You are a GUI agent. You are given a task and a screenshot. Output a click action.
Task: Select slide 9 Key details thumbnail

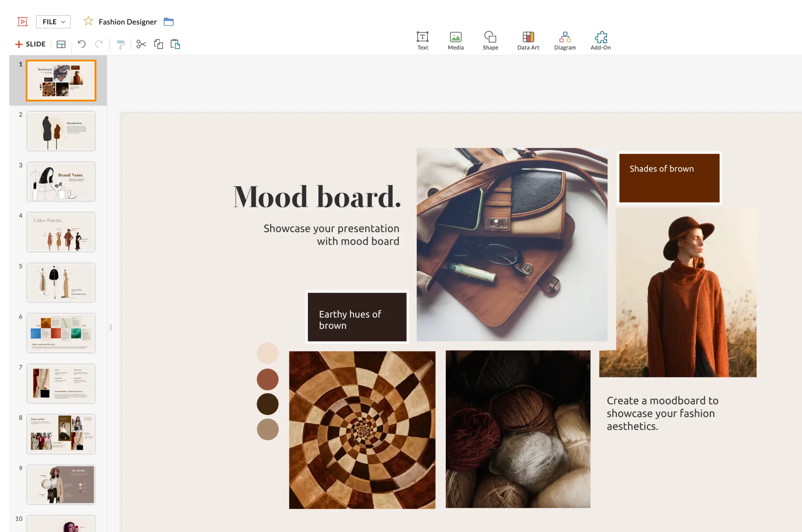tap(61, 485)
